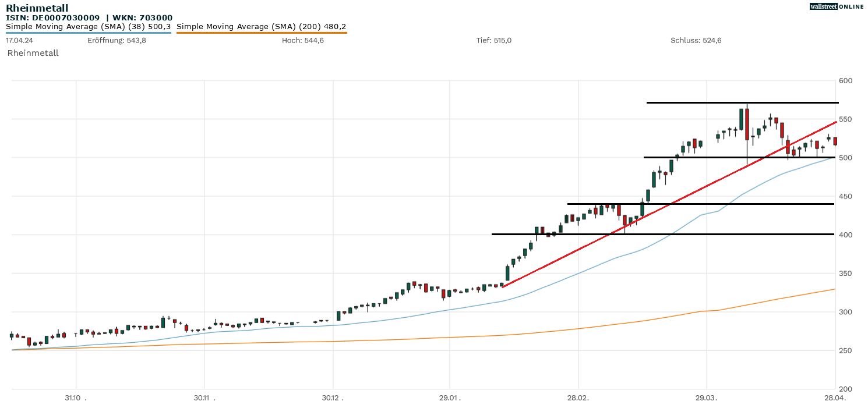Viewport: 868px width, 401px height.
Task: Click the 500 y-axis label
Action: pyautogui.click(x=845, y=158)
